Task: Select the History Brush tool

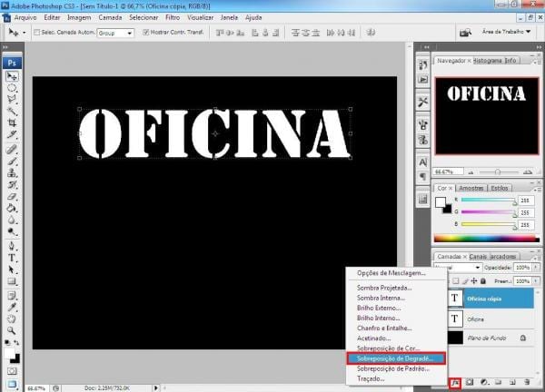Action: point(12,184)
